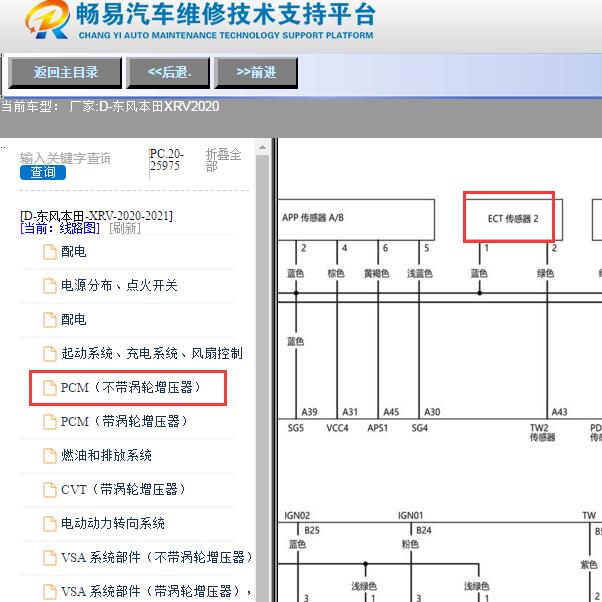This screenshot has height=602, width=602.
Task: Click the TW2 传感器 signal label
Action: pos(542,433)
